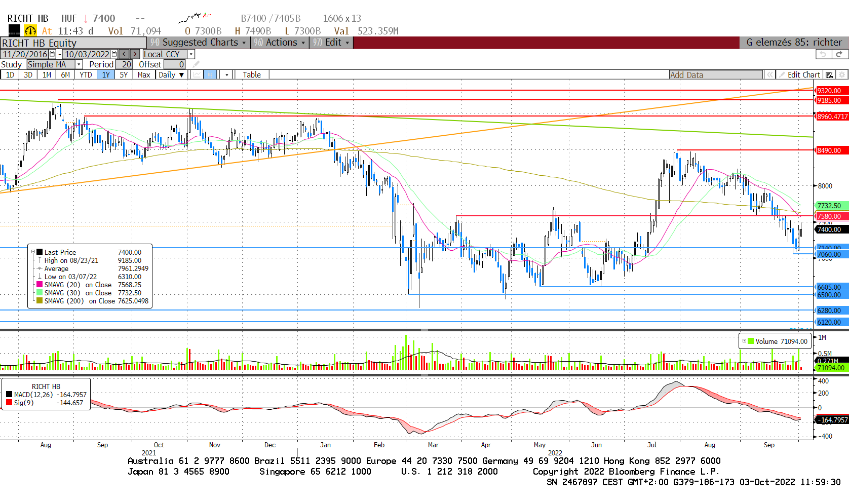Viewport: 849px width, 504px height.
Task: Open Edit dropdown menu
Action: [331, 43]
